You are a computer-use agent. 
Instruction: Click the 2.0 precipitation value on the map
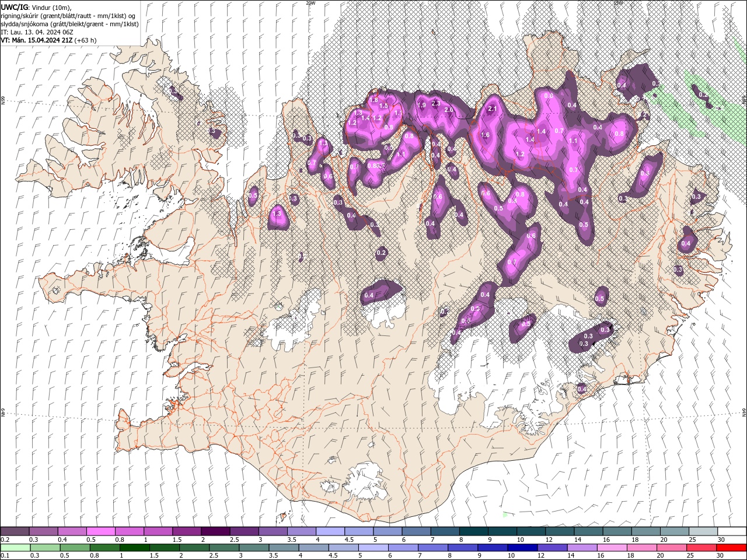(449, 110)
